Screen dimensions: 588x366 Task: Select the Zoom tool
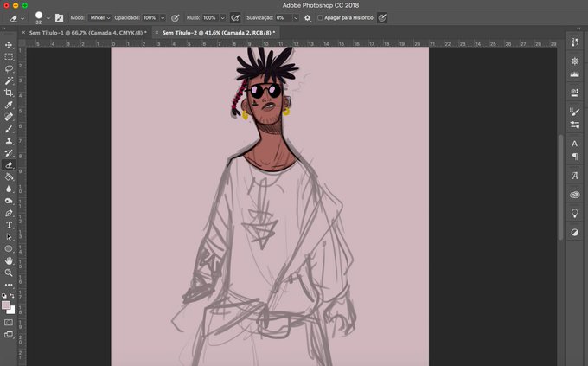pyautogui.click(x=9, y=273)
